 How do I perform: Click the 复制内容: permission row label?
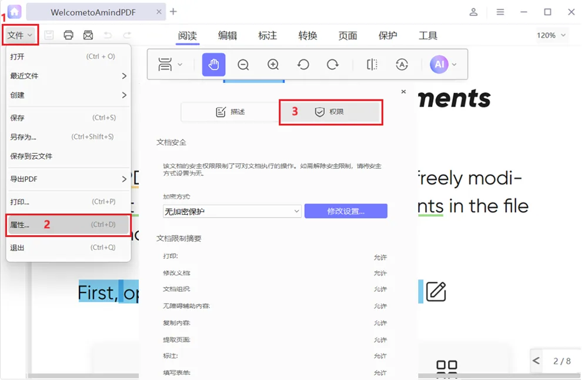click(176, 322)
